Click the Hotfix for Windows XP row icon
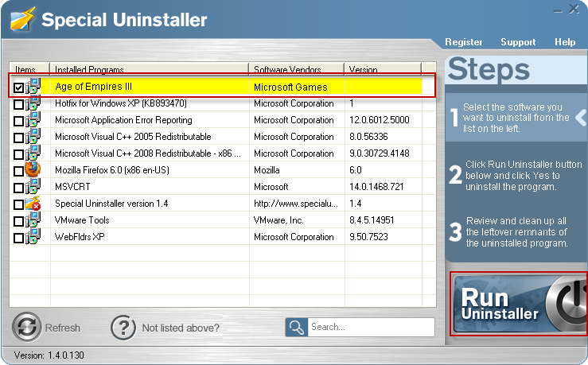This screenshot has height=365, width=588. pyautogui.click(x=33, y=103)
